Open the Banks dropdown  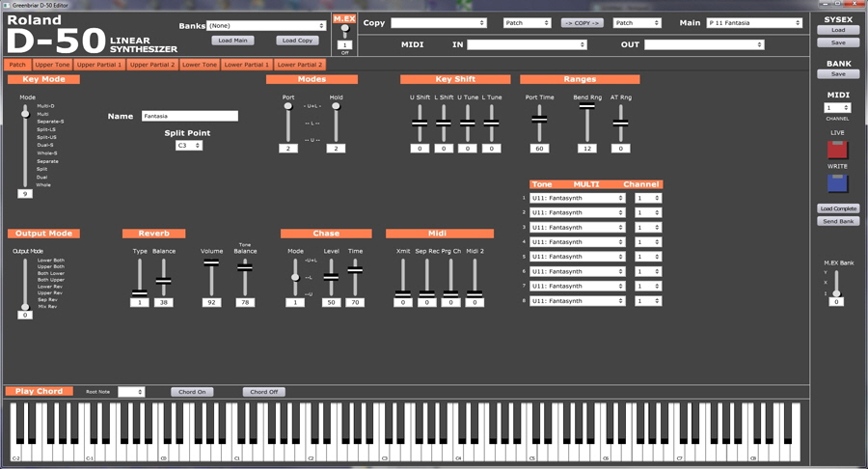click(266, 25)
